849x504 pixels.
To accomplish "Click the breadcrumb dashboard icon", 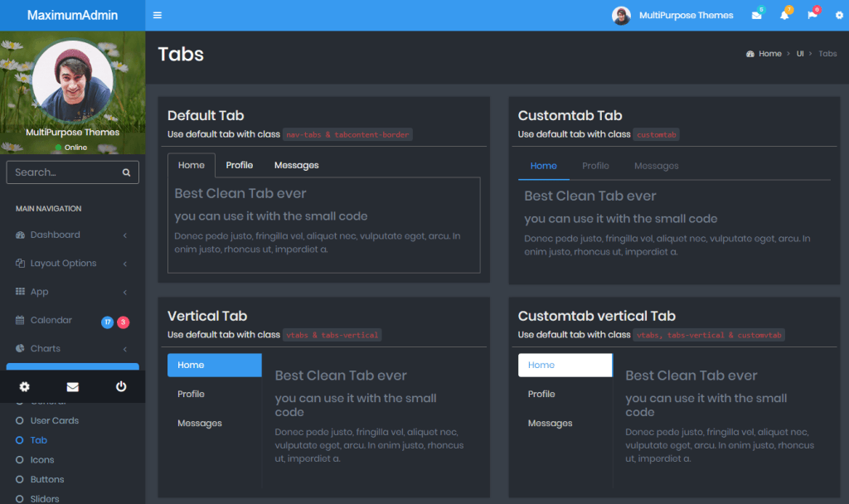I will click(x=750, y=54).
